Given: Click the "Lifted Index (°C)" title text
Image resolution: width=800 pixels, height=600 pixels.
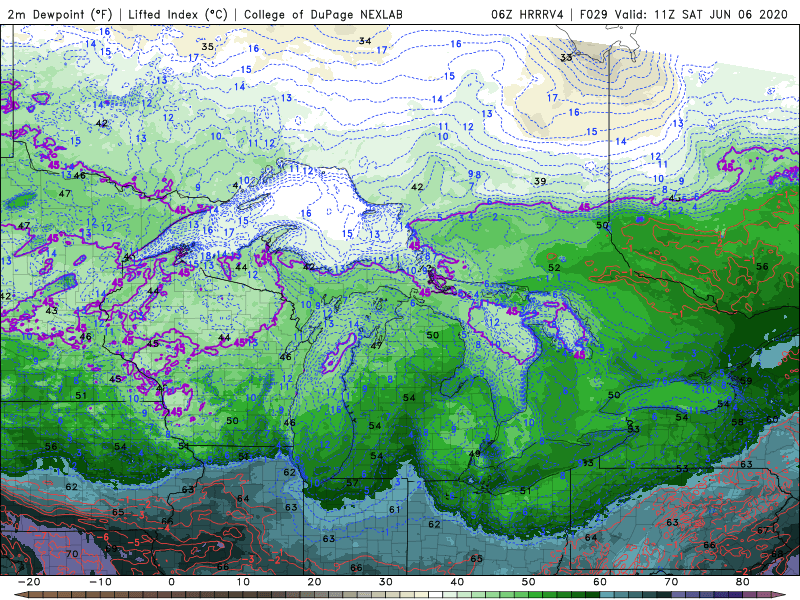Looking at the screenshot, I should (x=178, y=14).
